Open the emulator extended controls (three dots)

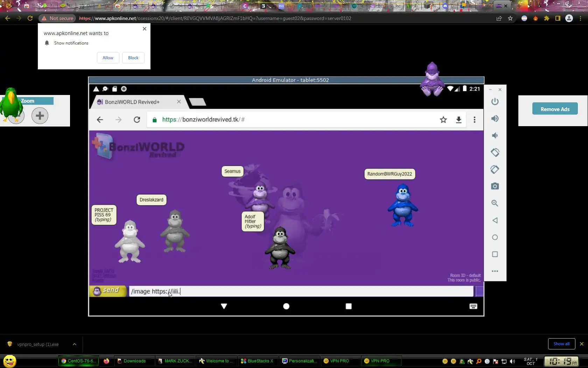click(x=495, y=271)
